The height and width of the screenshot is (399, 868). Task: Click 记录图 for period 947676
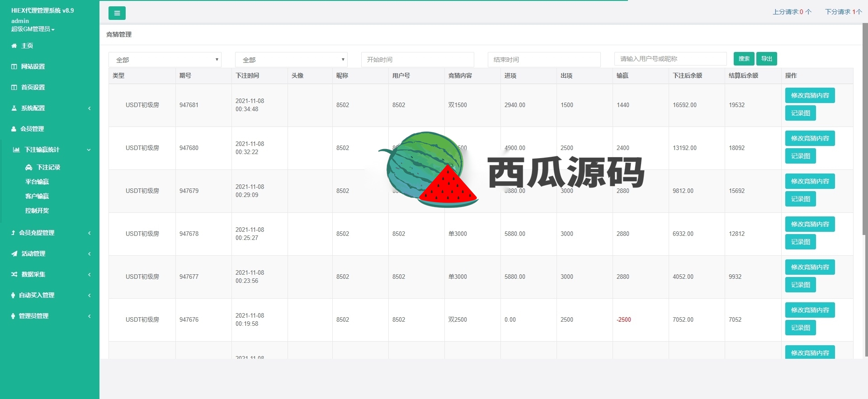click(x=801, y=328)
